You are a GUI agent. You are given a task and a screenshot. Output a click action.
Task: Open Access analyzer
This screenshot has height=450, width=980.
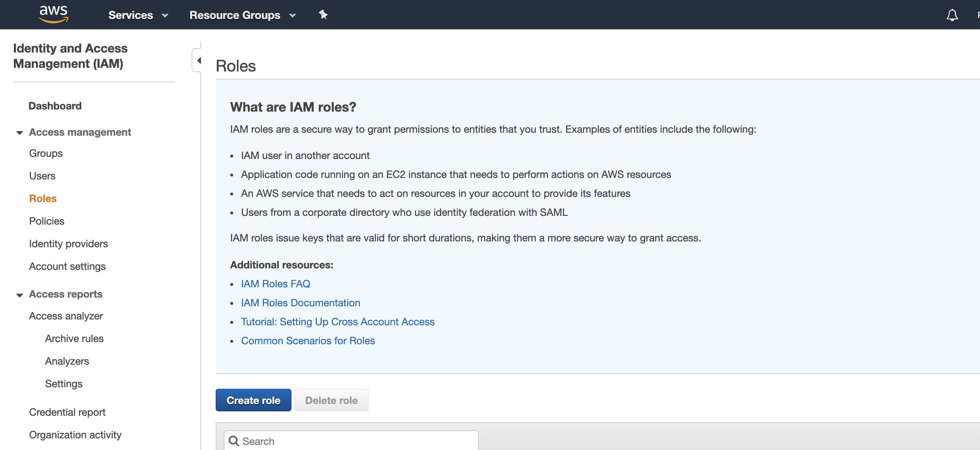[x=66, y=316]
